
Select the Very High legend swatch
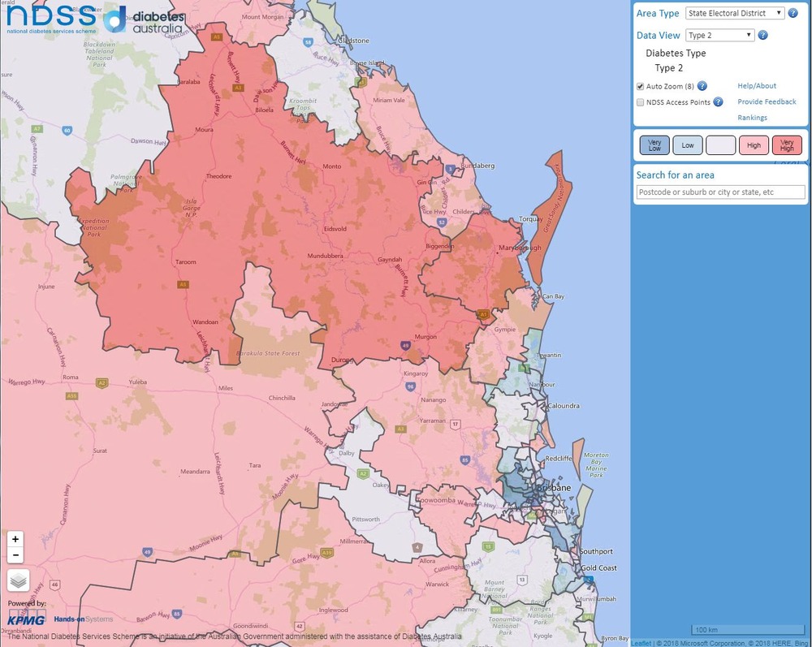[x=787, y=145]
